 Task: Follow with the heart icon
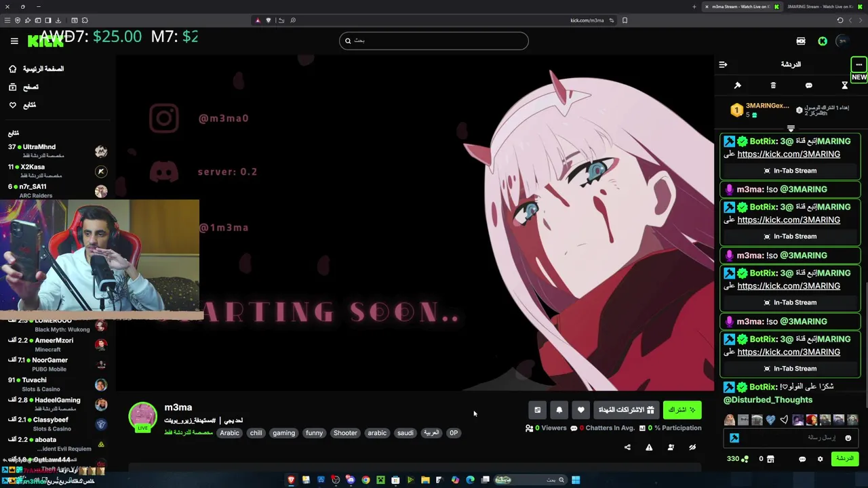[580, 410]
